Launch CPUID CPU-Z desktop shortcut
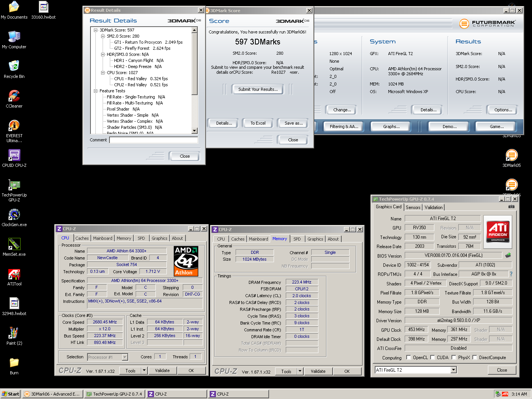The width and height of the screenshot is (532, 399). click(14, 158)
